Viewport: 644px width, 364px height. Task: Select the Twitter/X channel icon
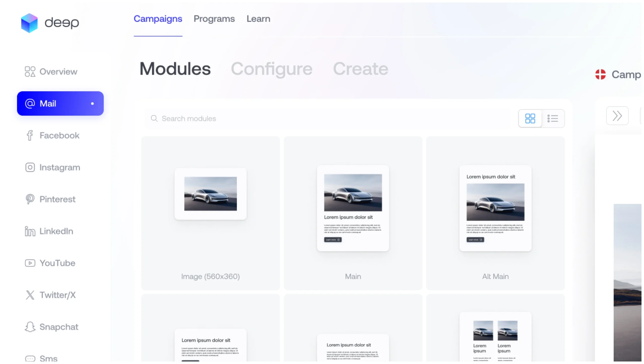(30, 294)
